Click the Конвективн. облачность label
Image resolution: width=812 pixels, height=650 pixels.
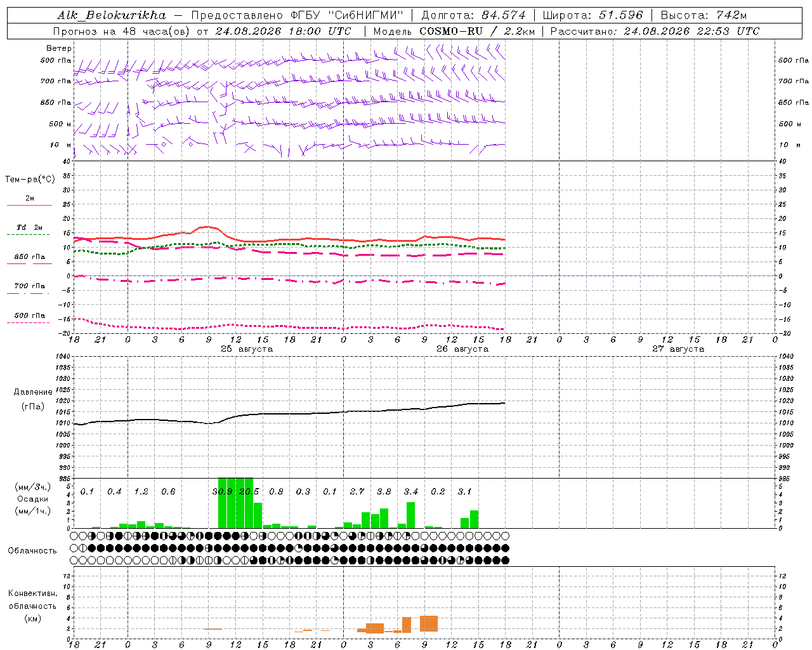[x=32, y=606]
